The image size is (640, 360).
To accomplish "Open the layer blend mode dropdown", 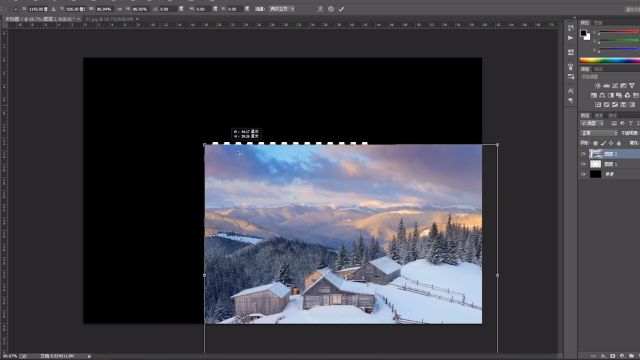I will pyautogui.click(x=599, y=133).
